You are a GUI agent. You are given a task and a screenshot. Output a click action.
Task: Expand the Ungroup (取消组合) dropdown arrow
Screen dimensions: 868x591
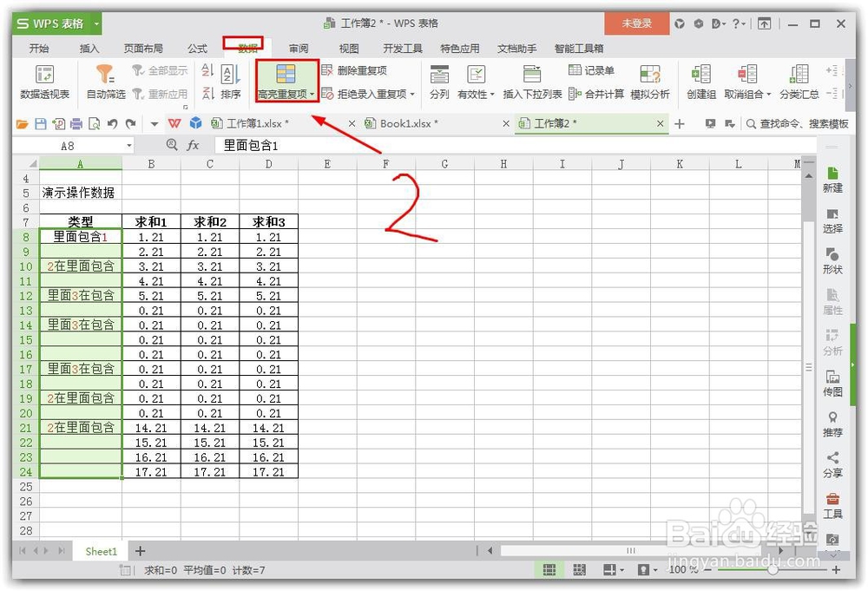tap(768, 94)
